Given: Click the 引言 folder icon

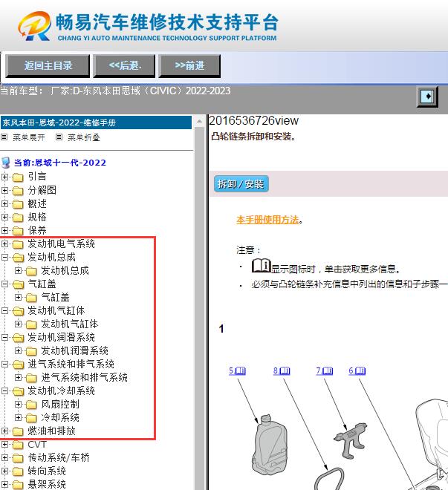Looking at the screenshot, I should (18, 177).
